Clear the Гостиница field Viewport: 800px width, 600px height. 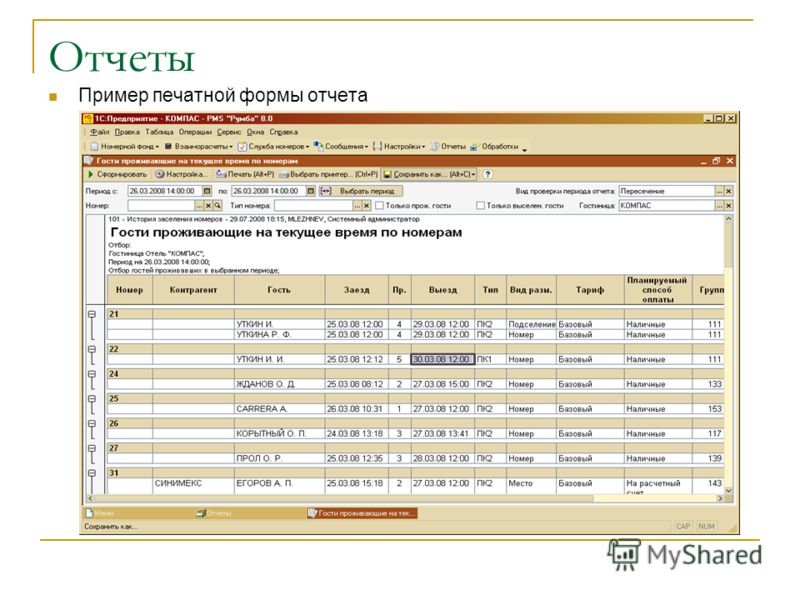(729, 206)
